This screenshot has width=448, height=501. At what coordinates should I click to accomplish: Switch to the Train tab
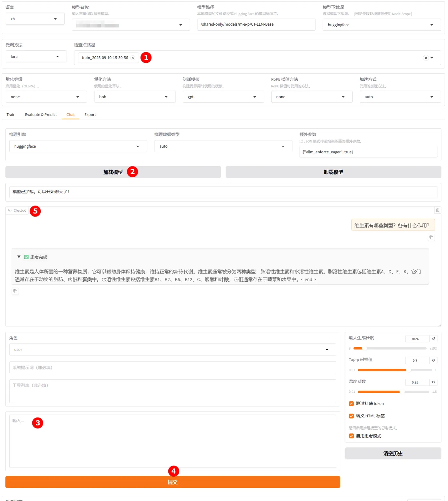point(11,115)
